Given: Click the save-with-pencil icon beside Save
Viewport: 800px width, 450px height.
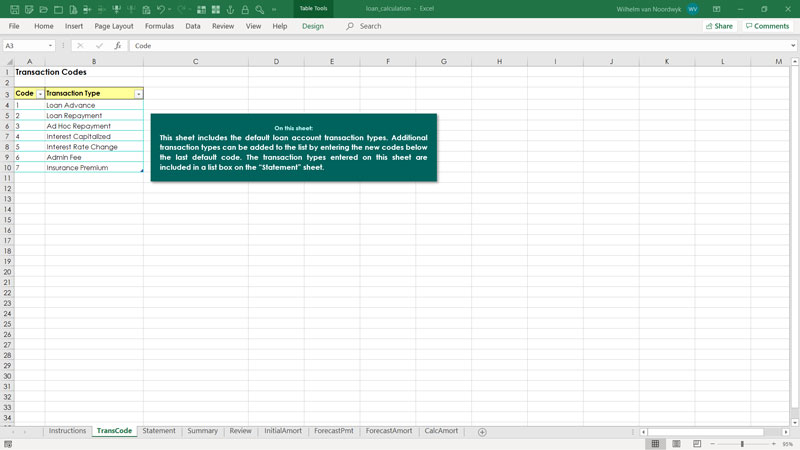Looking at the screenshot, I should point(29,9).
